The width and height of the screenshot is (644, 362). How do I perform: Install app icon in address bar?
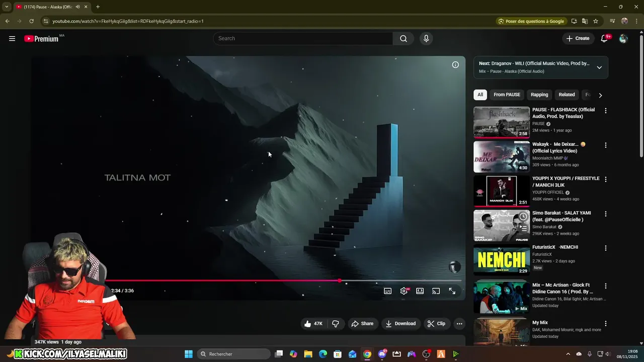pyautogui.click(x=574, y=21)
